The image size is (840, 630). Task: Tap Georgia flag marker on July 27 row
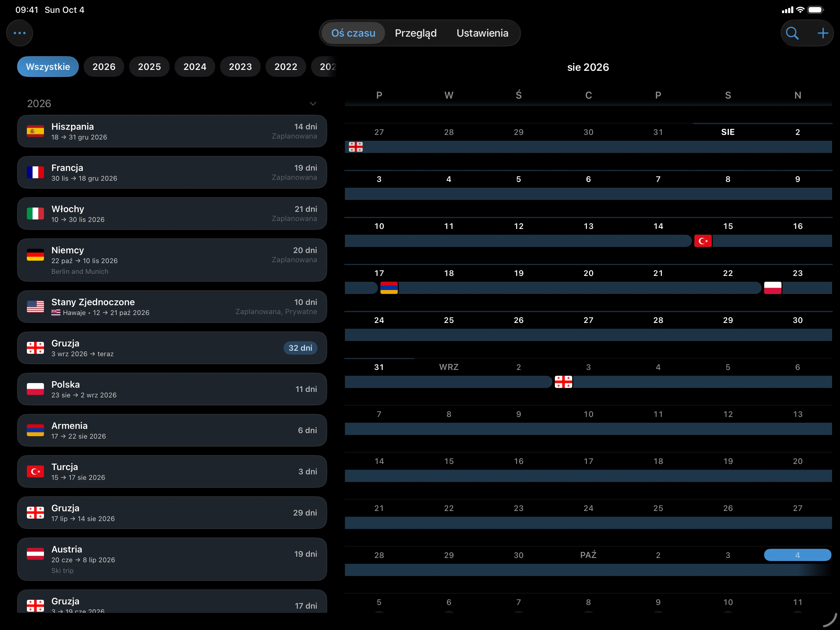point(356,147)
